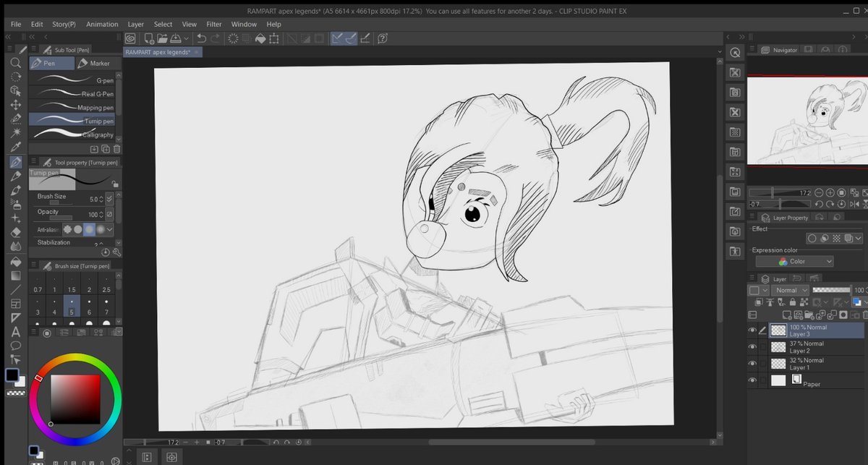Toggle the first snap to ruler button
The height and width of the screenshot is (465, 868).
click(339, 38)
